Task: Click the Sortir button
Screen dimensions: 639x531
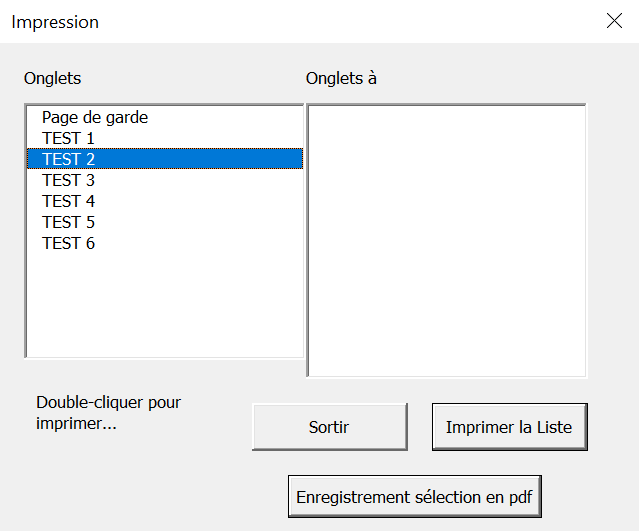Action: pos(330,427)
